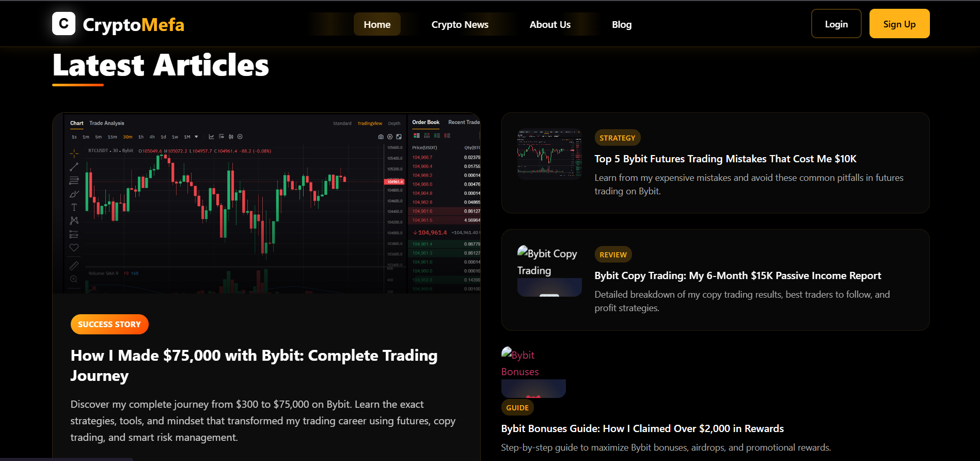Viewport: 980px width, 461px height.
Task: Open the Blog nav item
Action: click(x=622, y=24)
